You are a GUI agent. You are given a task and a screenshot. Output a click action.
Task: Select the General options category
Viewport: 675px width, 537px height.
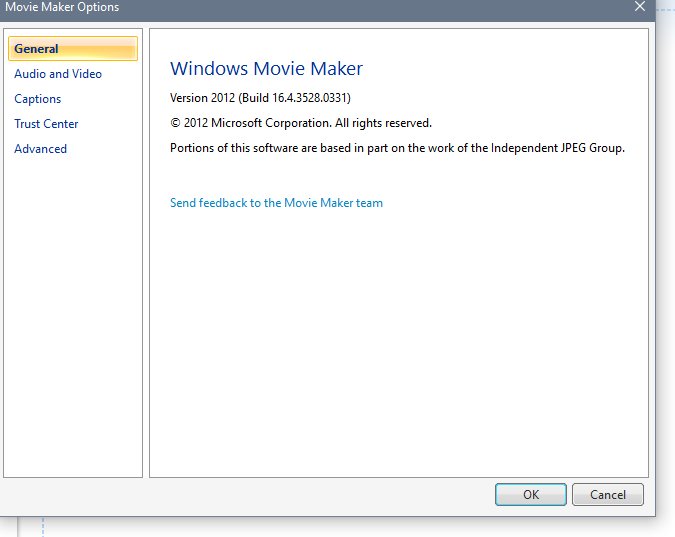coord(73,49)
